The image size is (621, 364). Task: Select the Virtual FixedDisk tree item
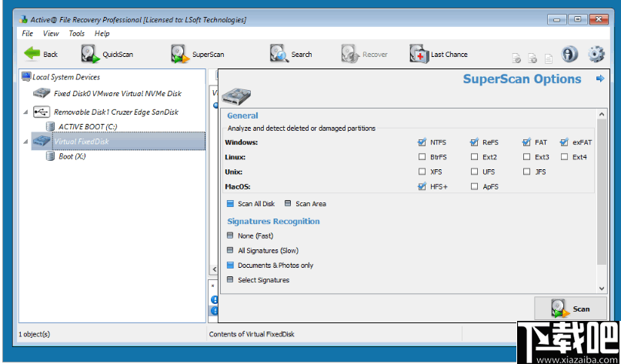[x=129, y=142]
